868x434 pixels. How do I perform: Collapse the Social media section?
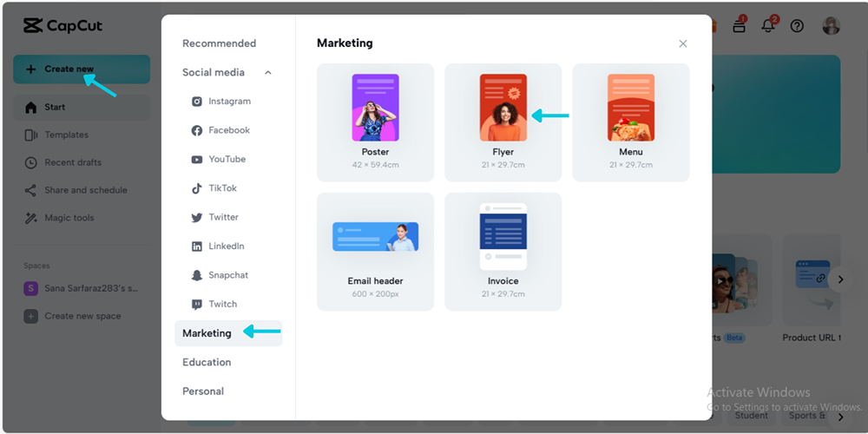tap(268, 73)
